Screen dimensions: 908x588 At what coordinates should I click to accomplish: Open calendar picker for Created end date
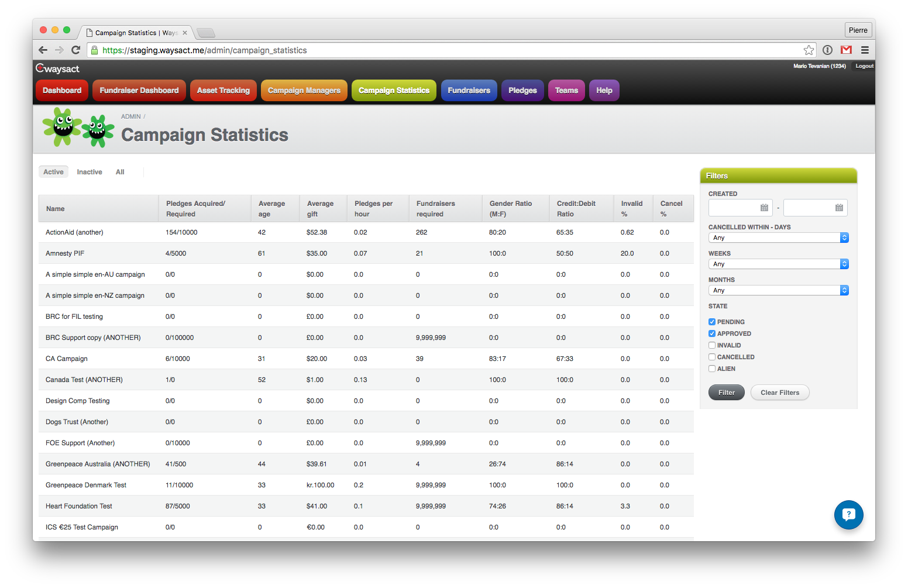point(839,208)
